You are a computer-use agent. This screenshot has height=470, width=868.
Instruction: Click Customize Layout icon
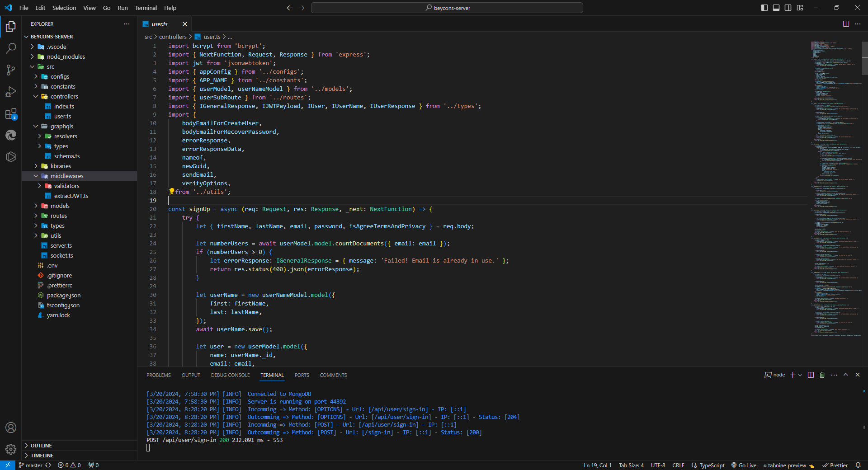800,8
